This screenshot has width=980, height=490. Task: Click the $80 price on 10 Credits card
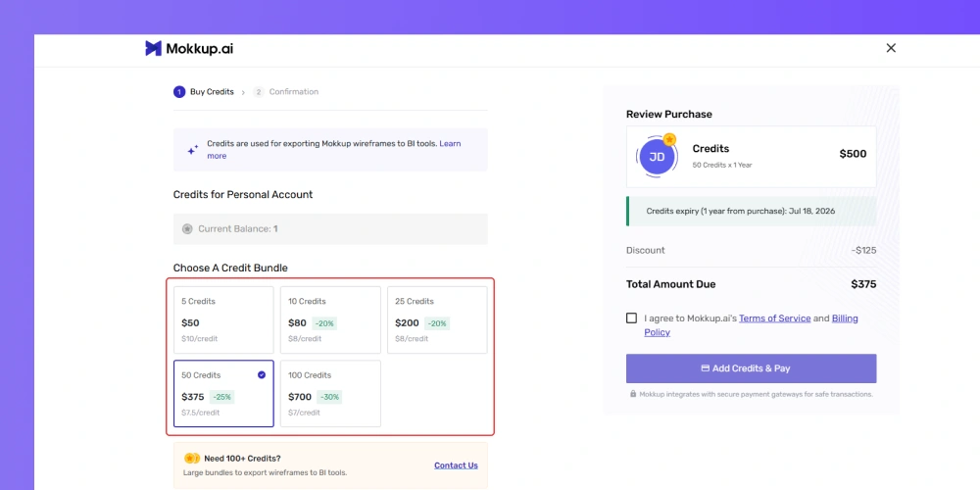(x=298, y=323)
